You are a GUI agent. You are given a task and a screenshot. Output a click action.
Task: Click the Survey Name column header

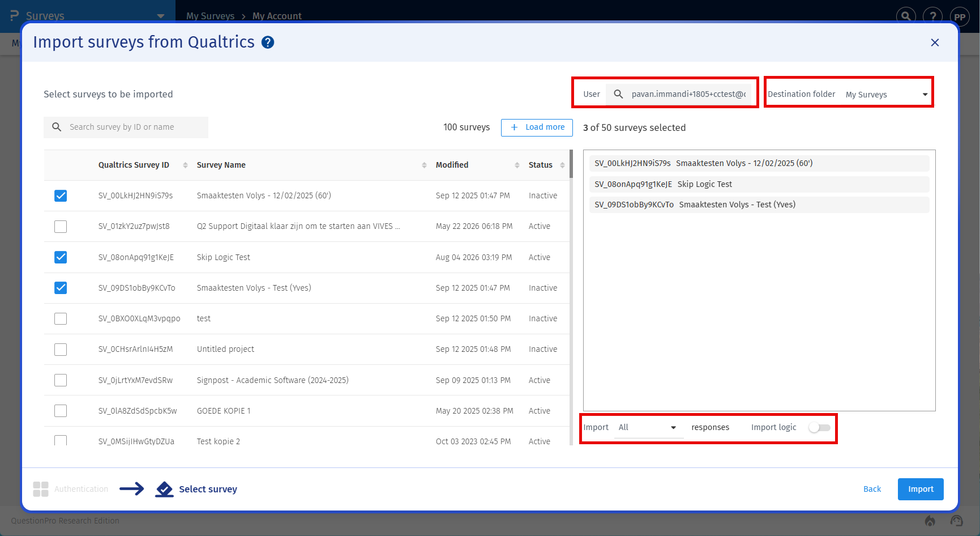221,165
